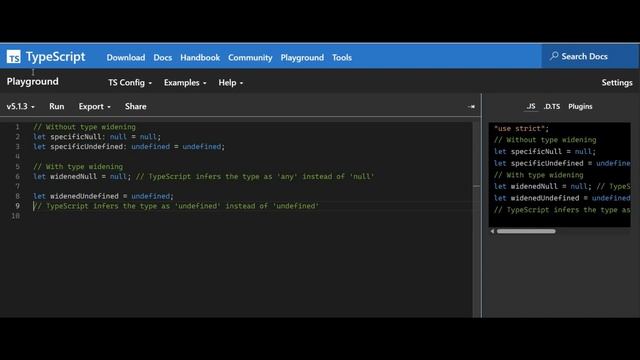Click 'let specificNull: null = null;' code line

click(97, 137)
